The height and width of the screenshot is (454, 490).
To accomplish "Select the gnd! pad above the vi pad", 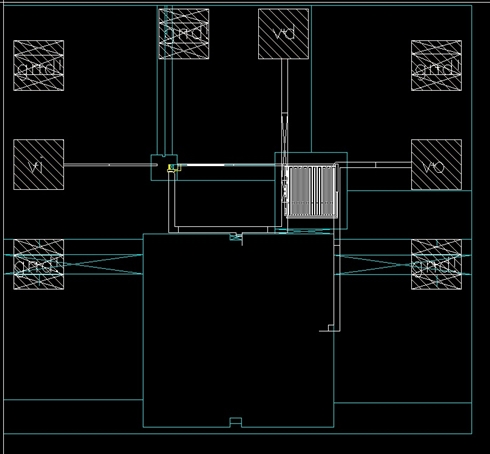I will click(x=39, y=65).
